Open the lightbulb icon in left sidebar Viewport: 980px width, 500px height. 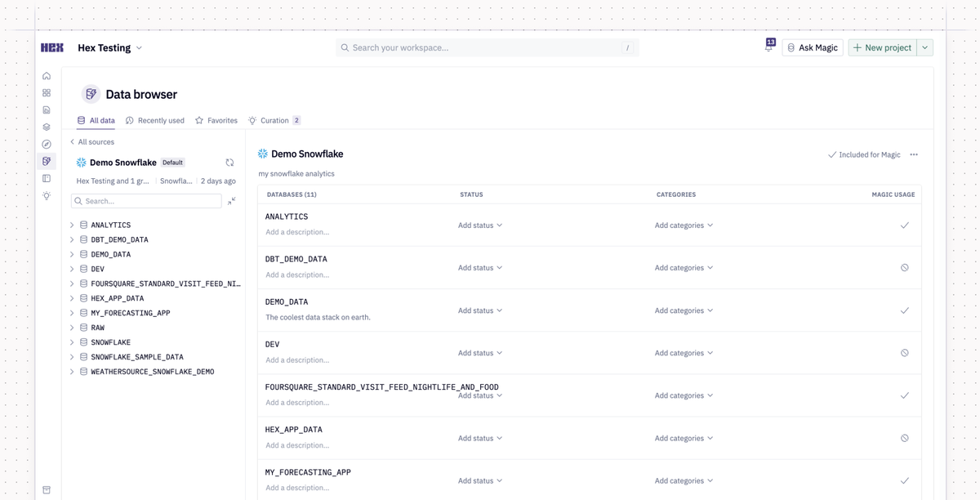pyautogui.click(x=47, y=196)
